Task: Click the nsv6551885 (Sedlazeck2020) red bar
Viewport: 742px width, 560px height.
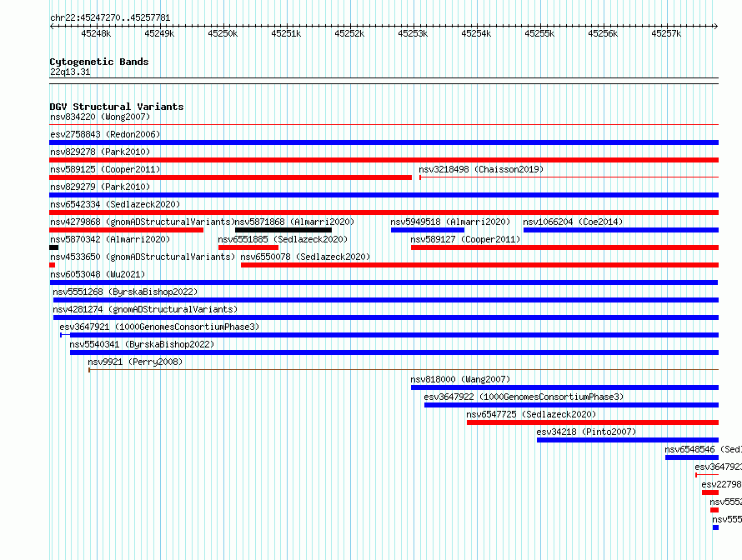Action: (x=248, y=247)
